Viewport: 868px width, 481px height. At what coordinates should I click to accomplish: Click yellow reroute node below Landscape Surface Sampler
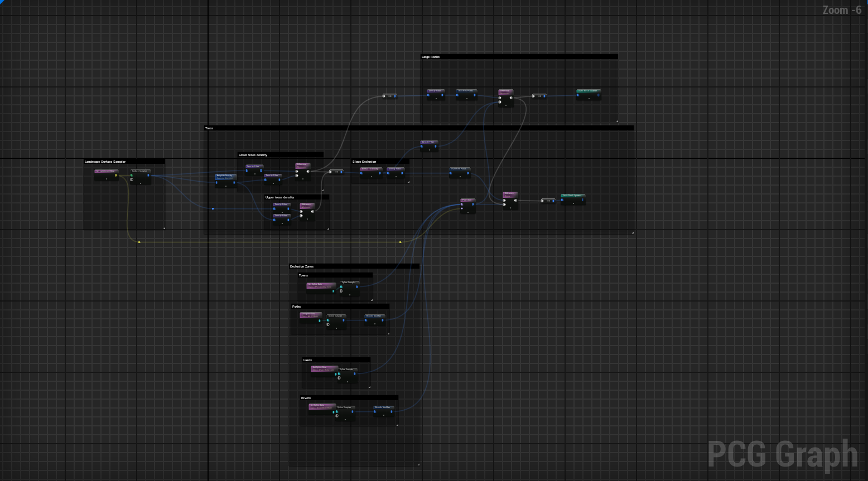(139, 242)
